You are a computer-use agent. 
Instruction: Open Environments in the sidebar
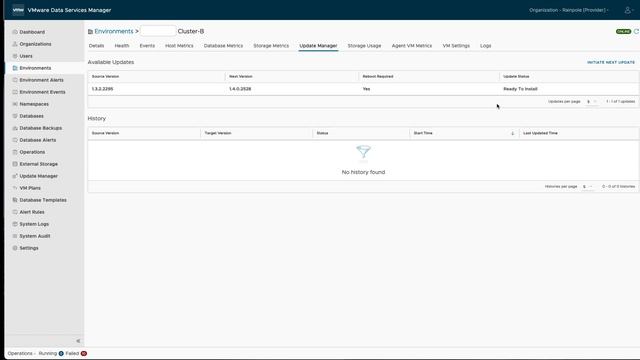pyautogui.click(x=45, y=68)
